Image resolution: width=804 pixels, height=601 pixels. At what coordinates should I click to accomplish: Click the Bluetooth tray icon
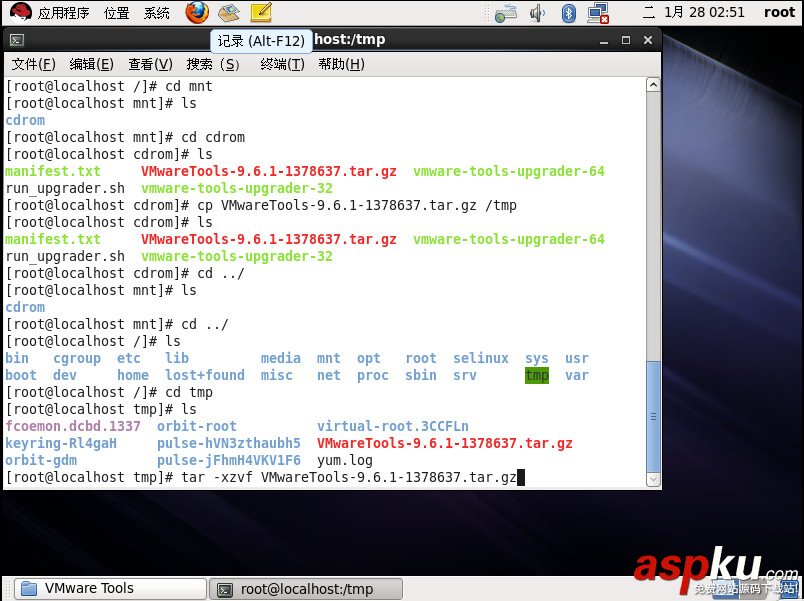click(568, 13)
